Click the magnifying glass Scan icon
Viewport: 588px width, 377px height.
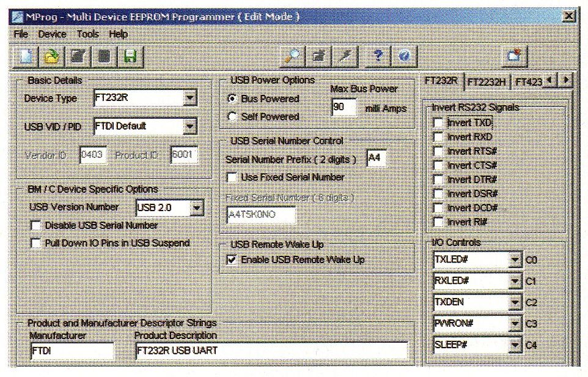(x=293, y=57)
